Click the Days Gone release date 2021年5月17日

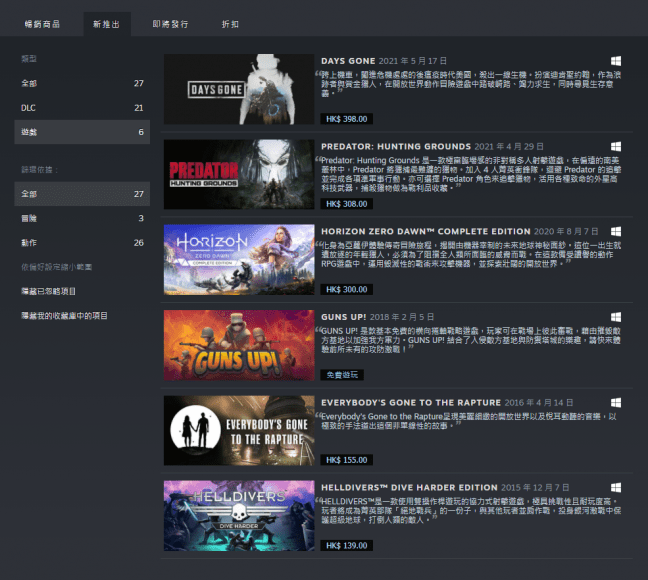[412, 61]
